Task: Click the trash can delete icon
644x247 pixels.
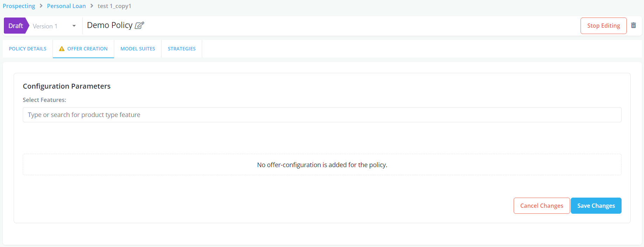Action: (633, 26)
